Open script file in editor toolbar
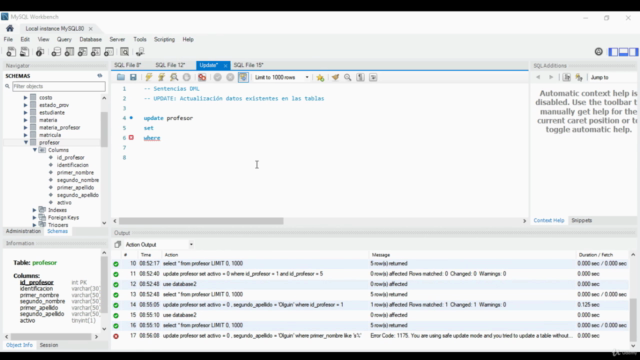Viewport: 640px width, 360px height. 121,77
